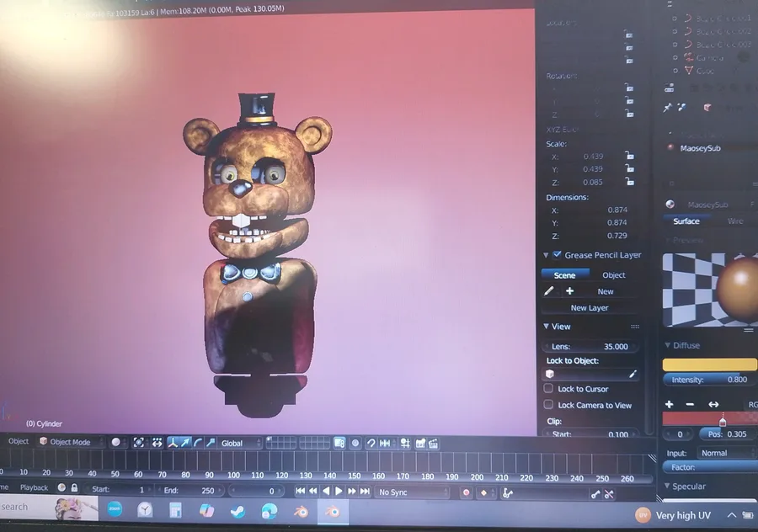The height and width of the screenshot is (532, 758).
Task: Open the Global orientation dropdown
Action: [x=240, y=443]
